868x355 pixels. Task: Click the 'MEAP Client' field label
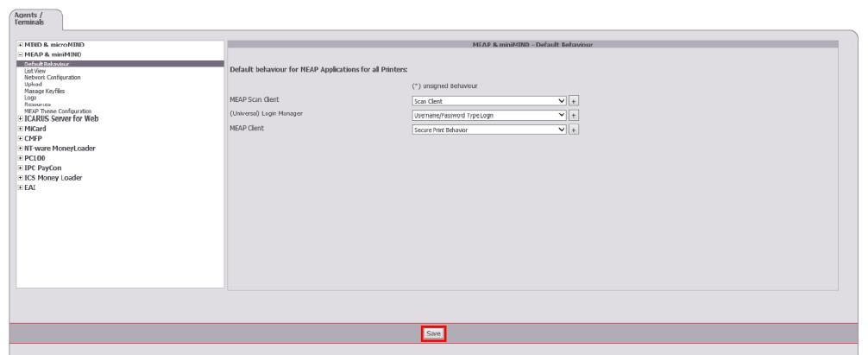(x=247, y=128)
